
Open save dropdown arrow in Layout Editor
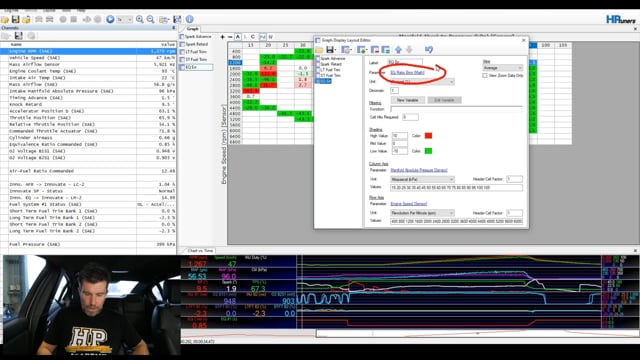336,50
